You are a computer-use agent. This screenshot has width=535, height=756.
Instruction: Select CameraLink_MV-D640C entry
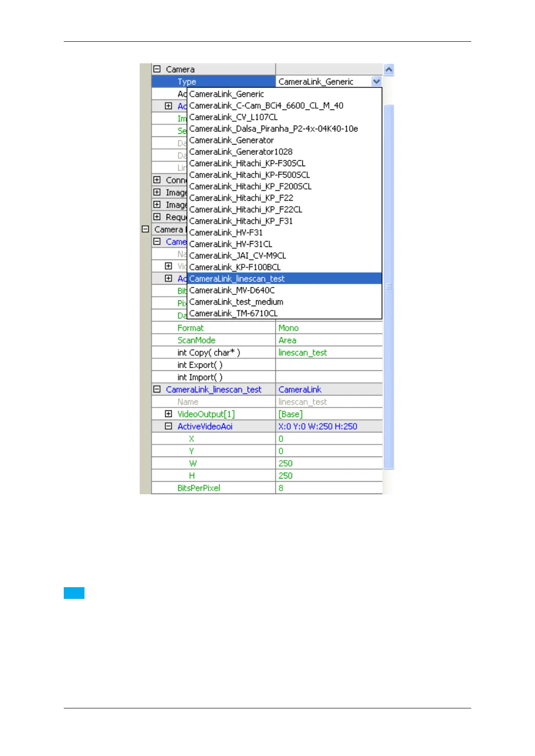pyautogui.click(x=284, y=290)
